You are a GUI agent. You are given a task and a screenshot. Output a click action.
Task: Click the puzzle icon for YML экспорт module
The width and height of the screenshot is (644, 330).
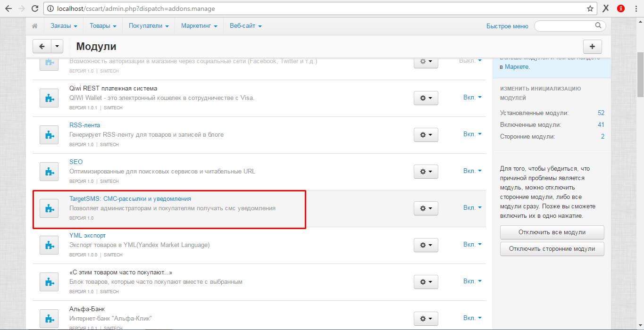(49, 245)
